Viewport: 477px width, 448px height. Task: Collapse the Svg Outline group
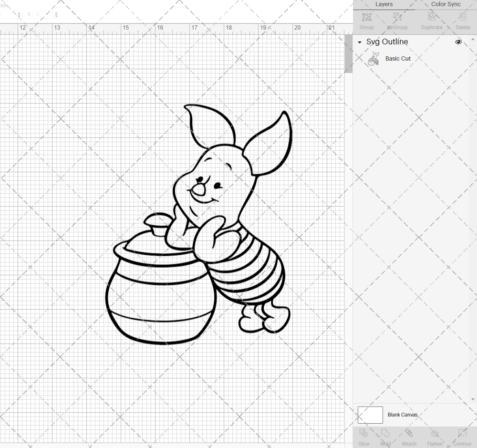pyautogui.click(x=360, y=42)
